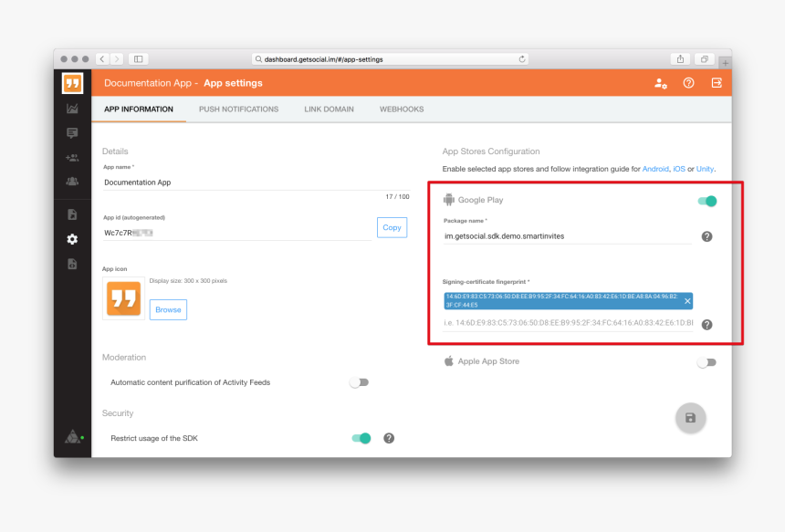Click the fingerprint placeholder input field

[x=569, y=323]
